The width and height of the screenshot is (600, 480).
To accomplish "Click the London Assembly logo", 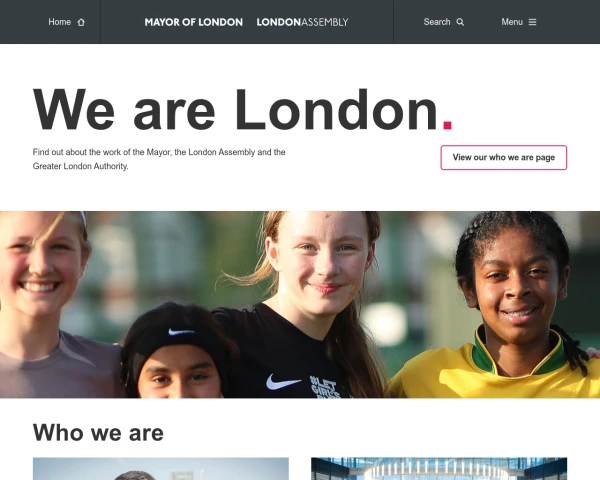I will (x=302, y=22).
